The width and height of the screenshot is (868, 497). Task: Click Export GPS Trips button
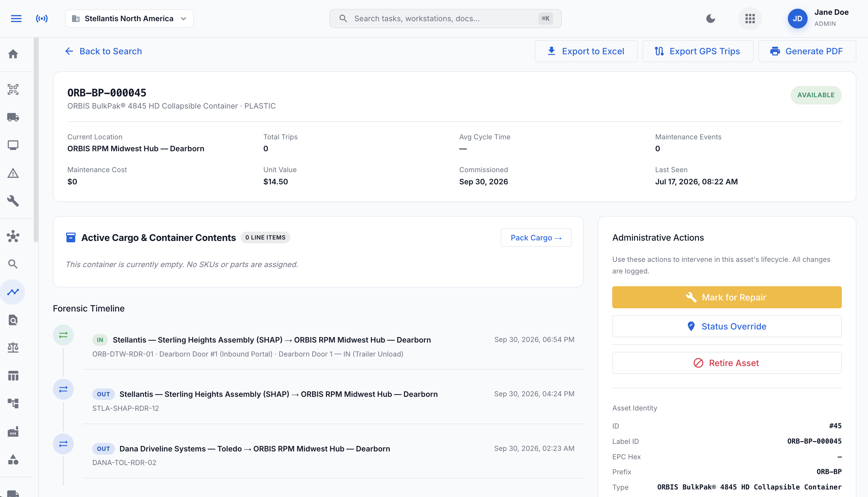coord(697,51)
